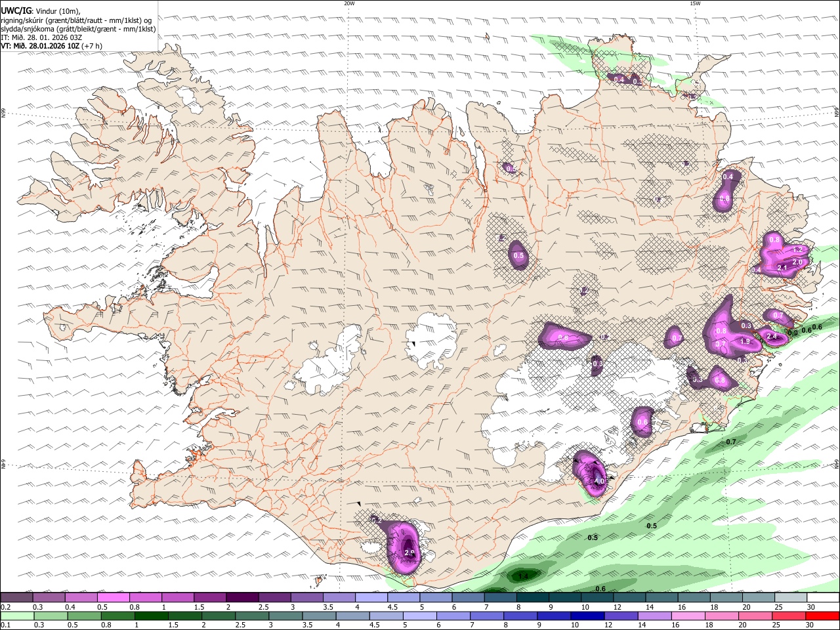Click the 20W longitude label
This screenshot has width=840, height=630.
pos(349,3)
